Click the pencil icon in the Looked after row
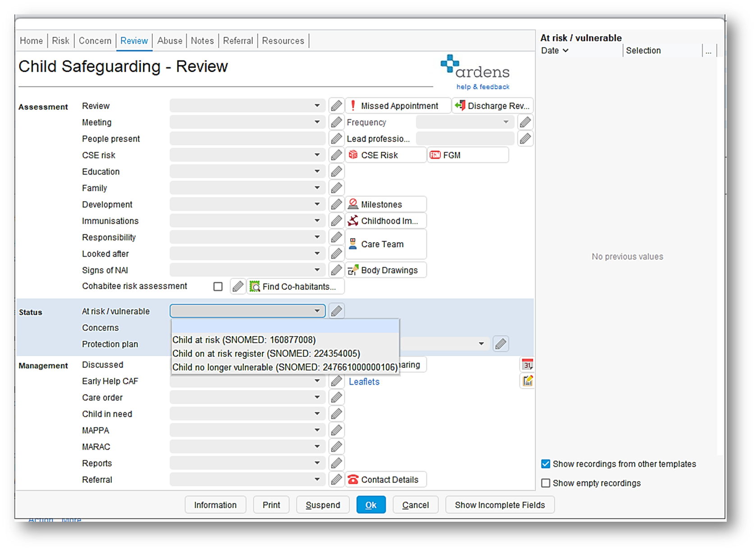756x551 pixels. pyautogui.click(x=336, y=253)
